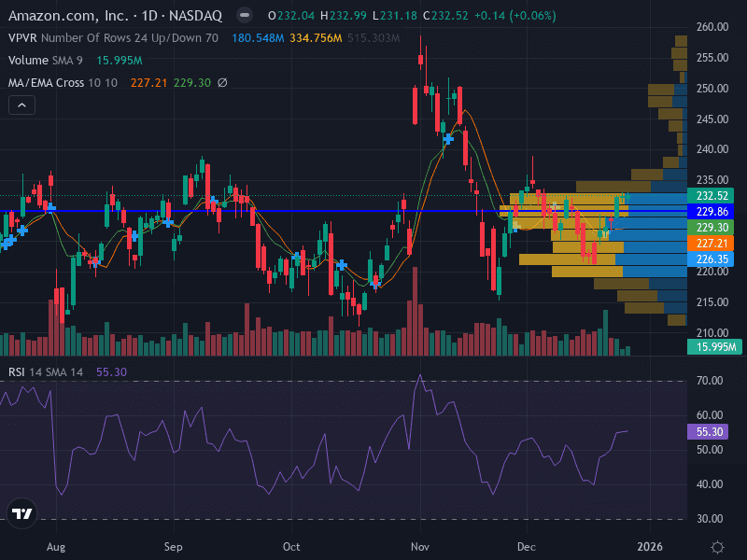Open the MA/EMA Cross 10 10 legend

(x=63, y=83)
